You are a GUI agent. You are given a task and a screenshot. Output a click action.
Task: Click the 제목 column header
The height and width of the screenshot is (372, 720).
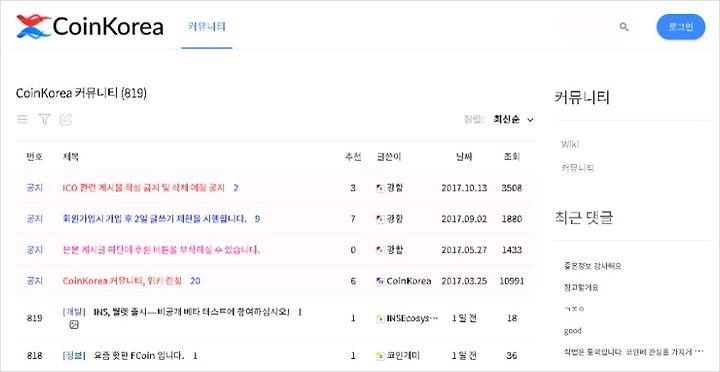(71, 157)
